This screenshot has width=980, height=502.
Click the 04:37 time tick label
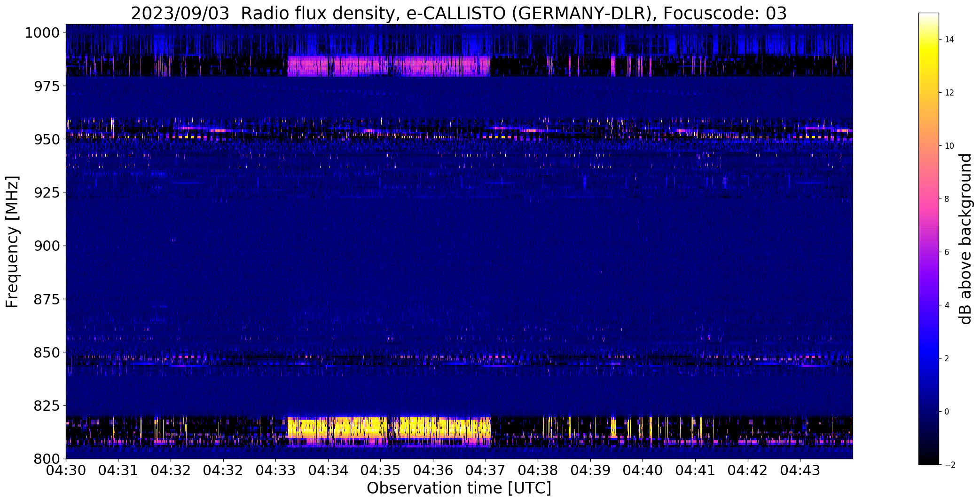pyautogui.click(x=486, y=470)
